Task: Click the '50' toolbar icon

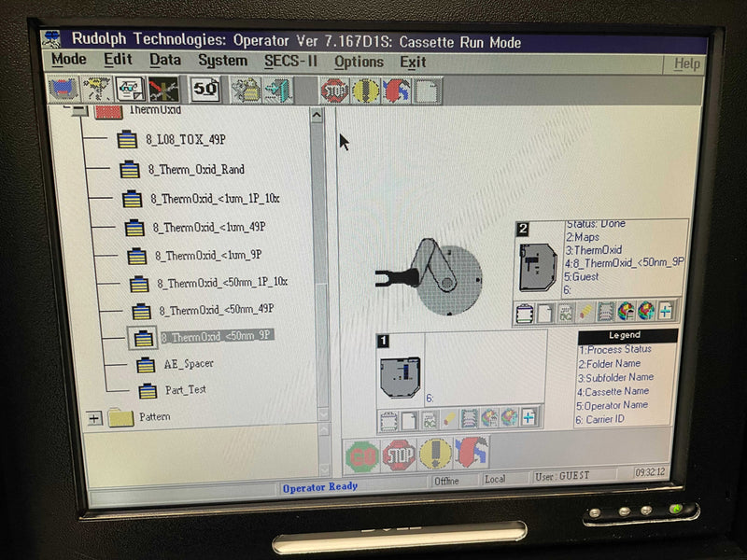Action: pyautogui.click(x=205, y=89)
